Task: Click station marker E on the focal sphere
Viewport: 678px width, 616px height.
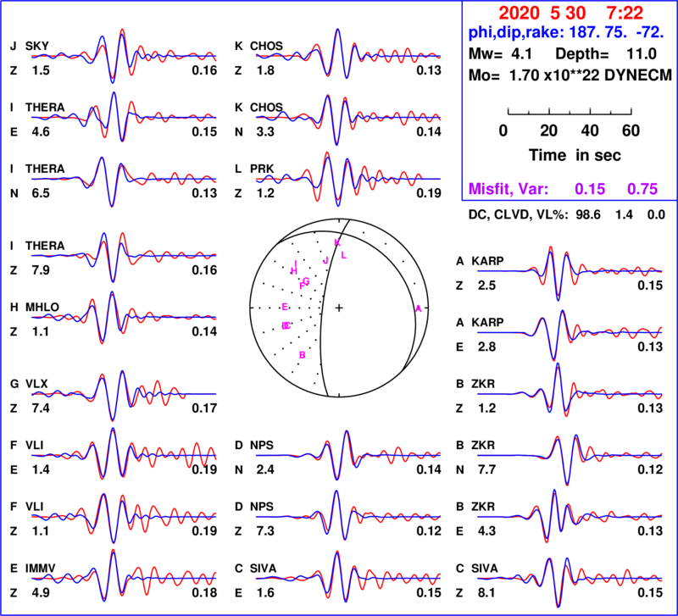Action: coord(285,307)
